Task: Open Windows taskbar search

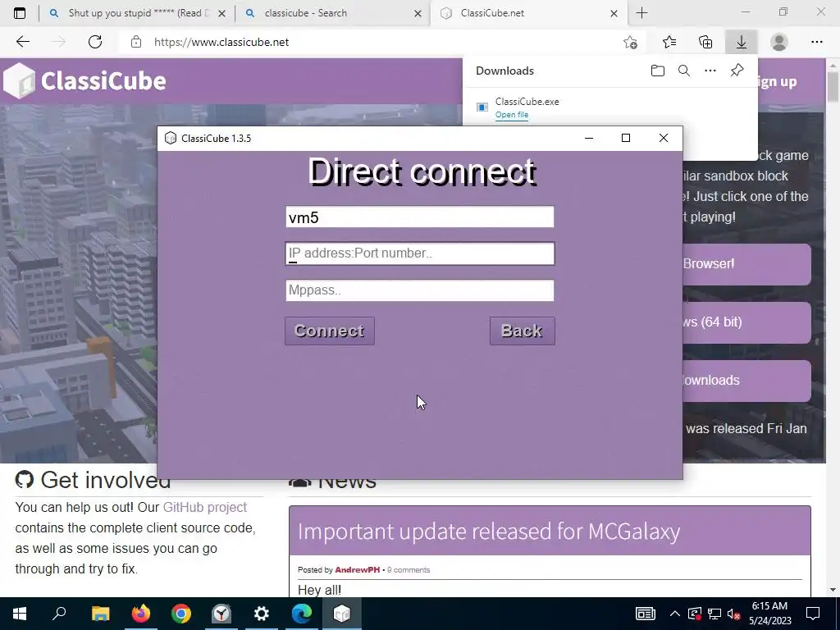Action: coord(59,614)
